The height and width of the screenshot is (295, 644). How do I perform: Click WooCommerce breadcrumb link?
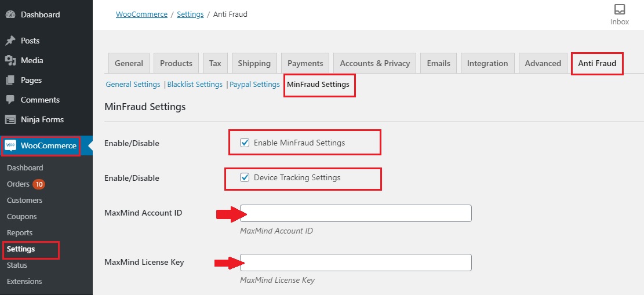click(x=141, y=14)
